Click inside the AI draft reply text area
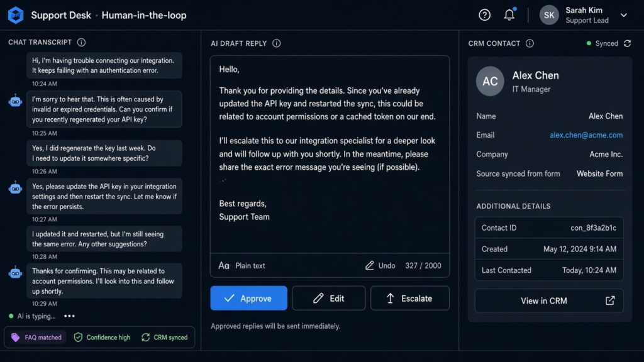 tap(330, 155)
